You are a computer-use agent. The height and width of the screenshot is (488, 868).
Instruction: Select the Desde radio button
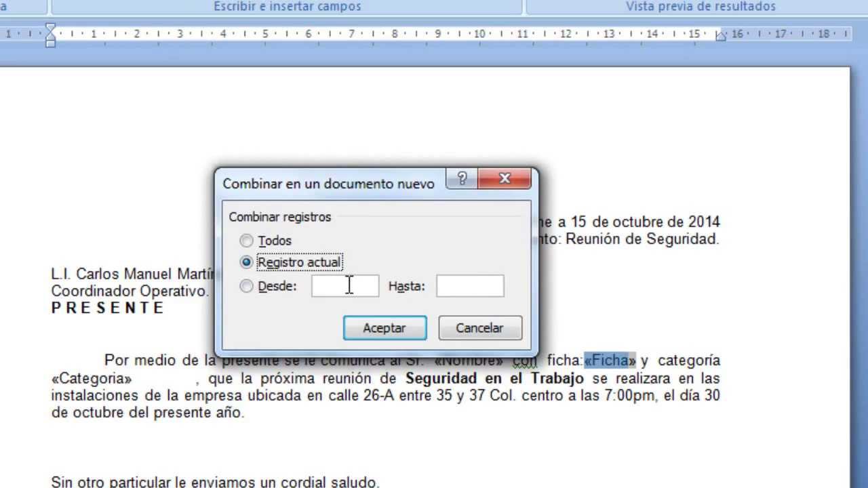pos(247,286)
